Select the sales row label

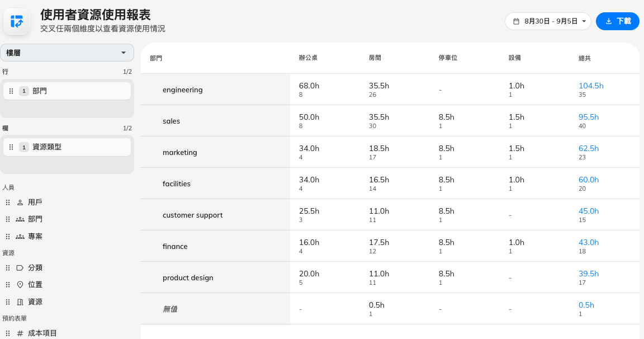(x=171, y=121)
